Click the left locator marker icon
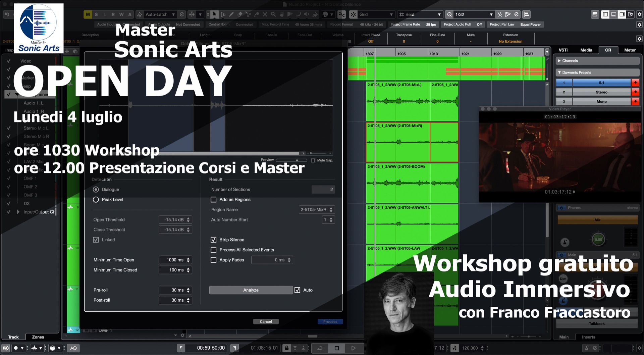Screen dimensions: 644x355 [181, 348]
